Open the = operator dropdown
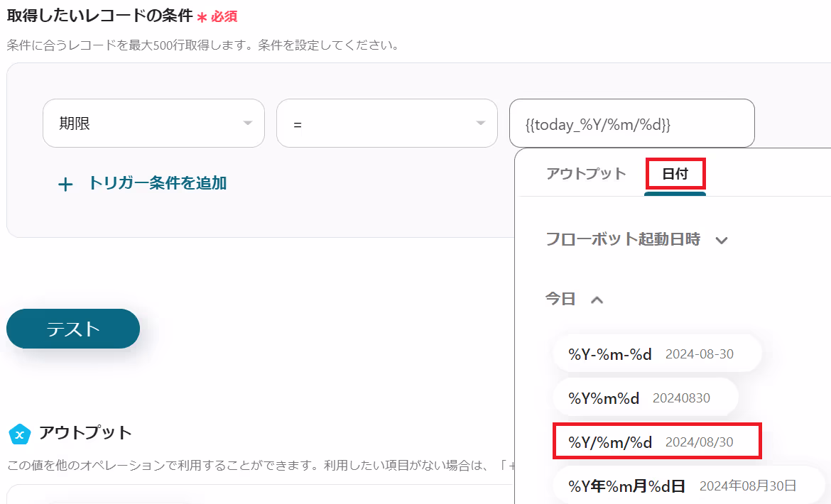The image size is (831, 504). pos(387,124)
